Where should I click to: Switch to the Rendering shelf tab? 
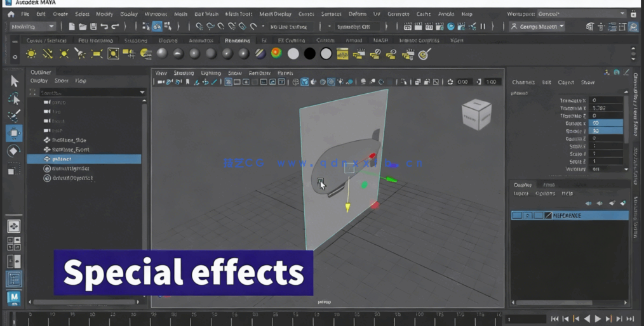pyautogui.click(x=237, y=41)
